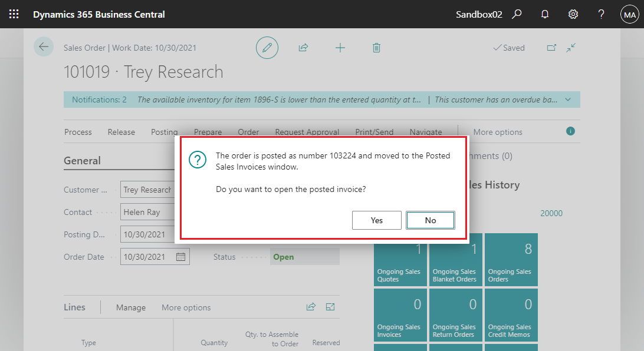This screenshot has height=351, width=644.
Task: Open the record with the Edit pencil icon
Action: click(267, 48)
